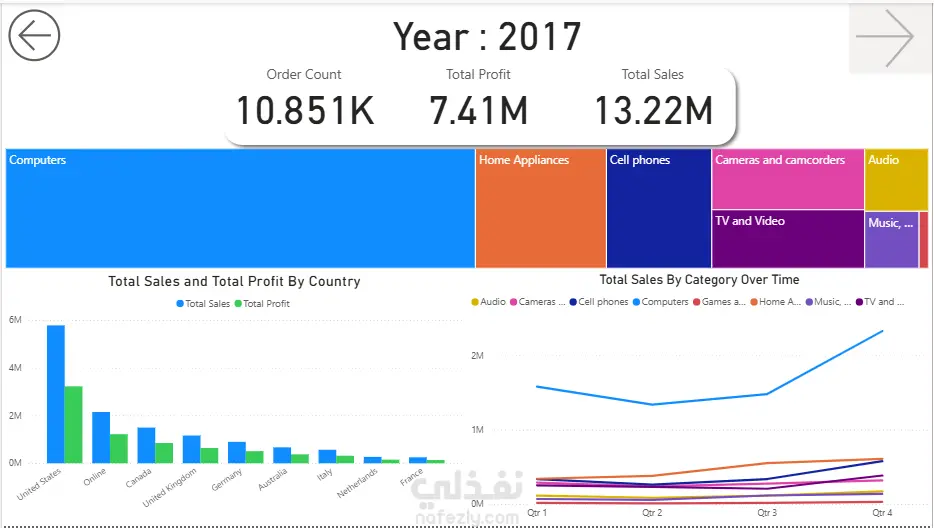Viewport: 934px width, 528px height.
Task: Click the Total Sales card label
Action: coord(653,74)
